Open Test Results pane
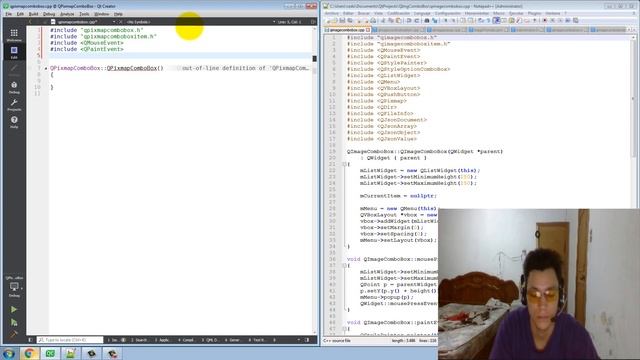640x360 pixels. [257, 340]
